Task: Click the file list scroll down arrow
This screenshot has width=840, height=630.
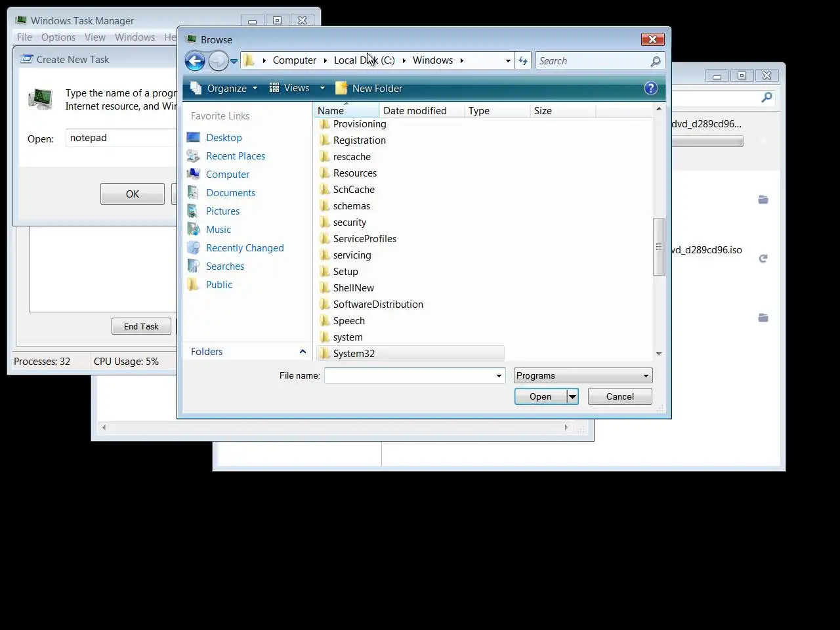Action: [x=659, y=354]
